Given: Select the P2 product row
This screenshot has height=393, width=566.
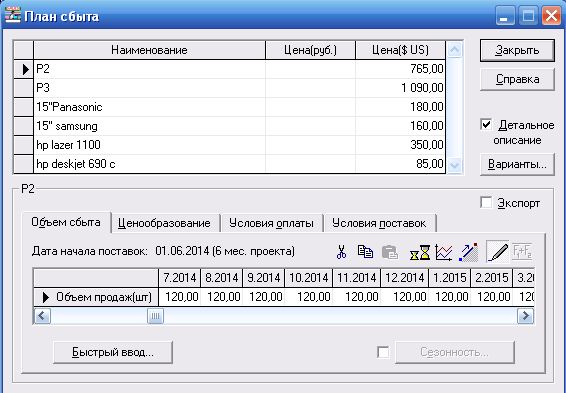Looking at the screenshot, I should coord(230,69).
